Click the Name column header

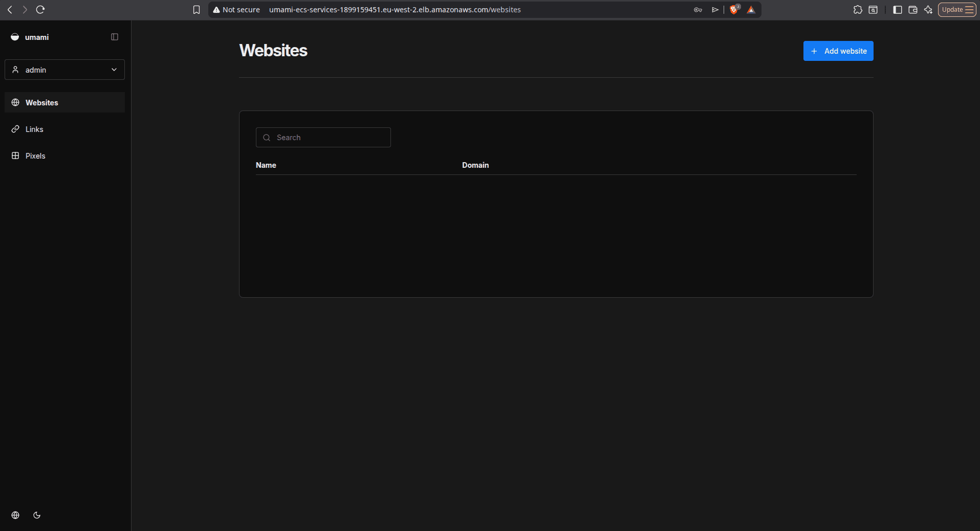266,165
